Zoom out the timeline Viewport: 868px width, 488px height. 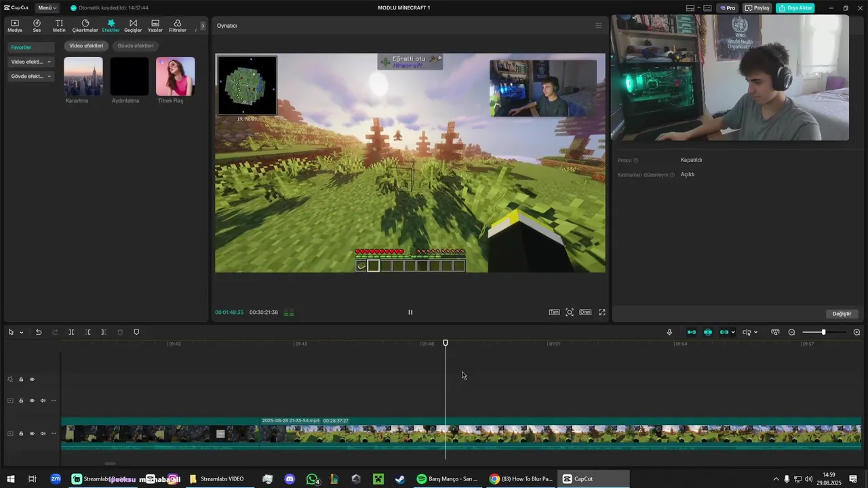coord(791,332)
